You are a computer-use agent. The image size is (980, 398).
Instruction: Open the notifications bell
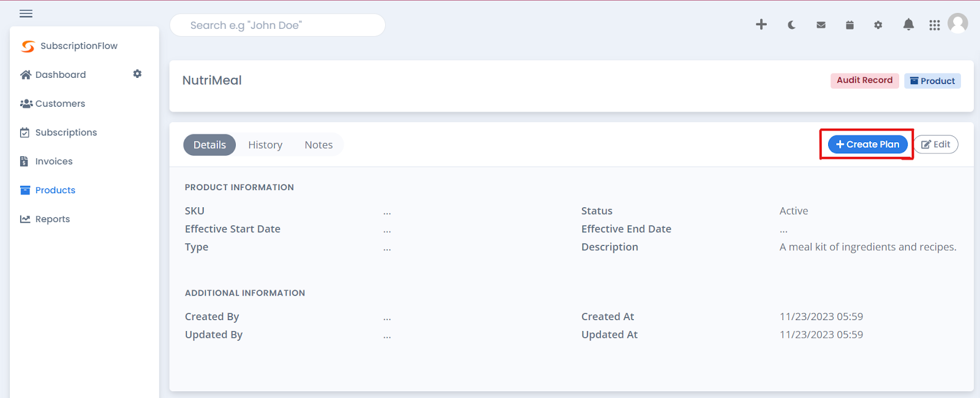coord(908,25)
